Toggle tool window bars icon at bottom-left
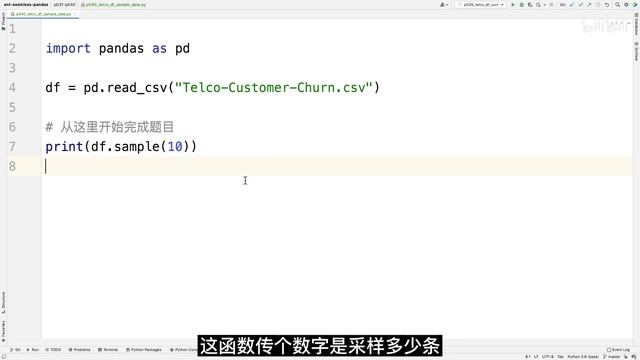The image size is (640, 360). click(3, 357)
